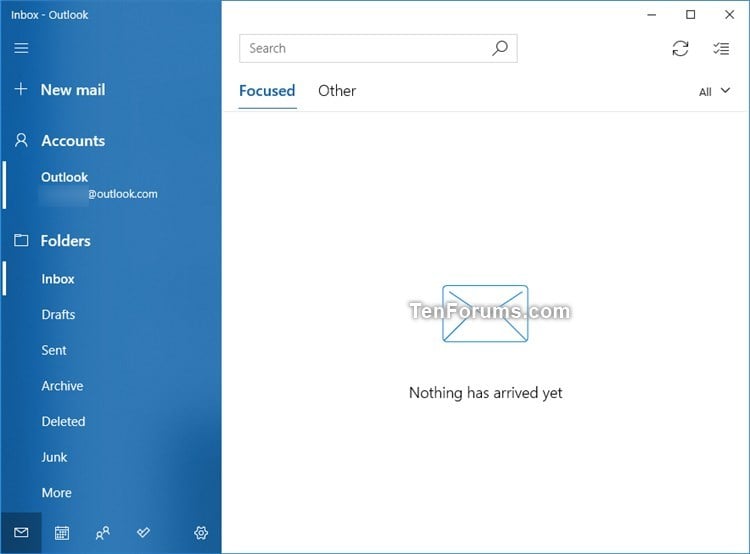
Task: Open the Junk folder
Action: pos(54,457)
